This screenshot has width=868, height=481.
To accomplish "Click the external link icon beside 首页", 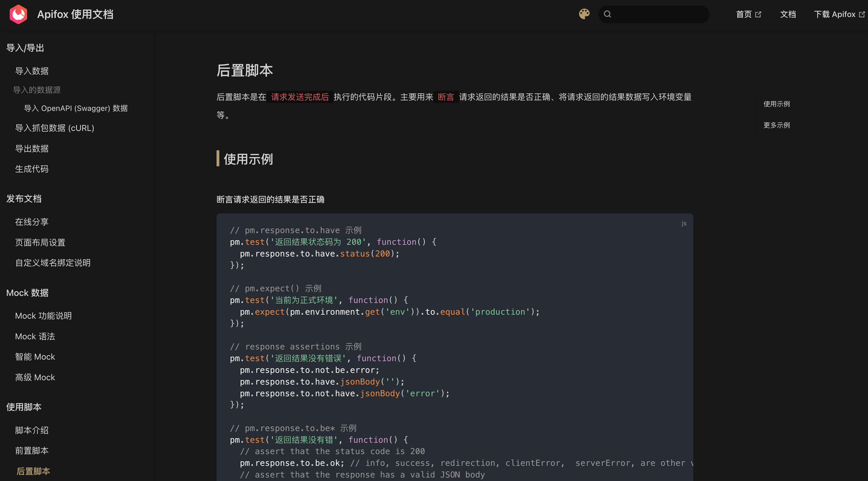I will [x=758, y=14].
